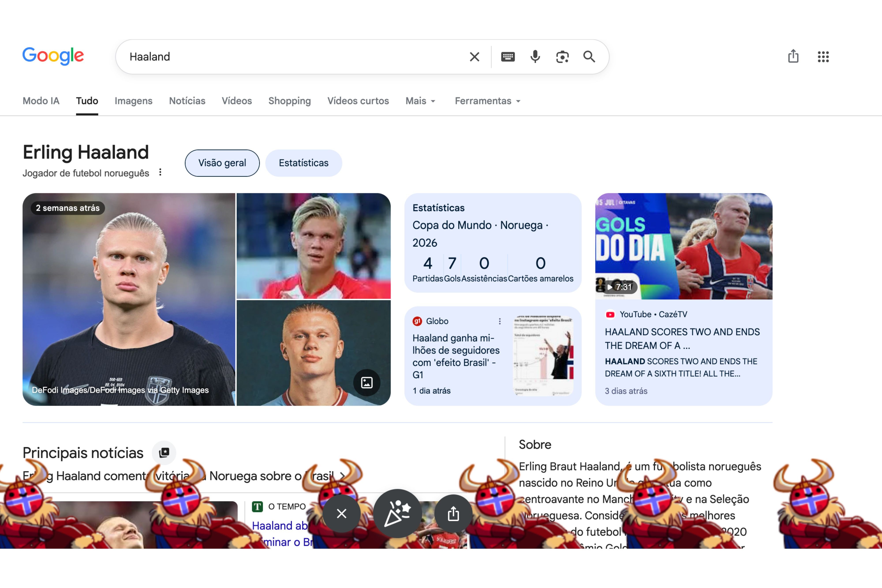882x588 pixels.
Task: Clear the search box with the X
Action: coord(474,57)
